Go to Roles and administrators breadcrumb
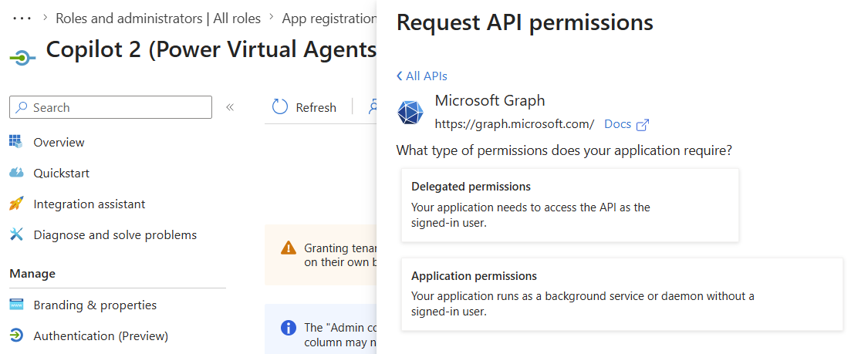This screenshot has height=354, width=868. (x=158, y=19)
